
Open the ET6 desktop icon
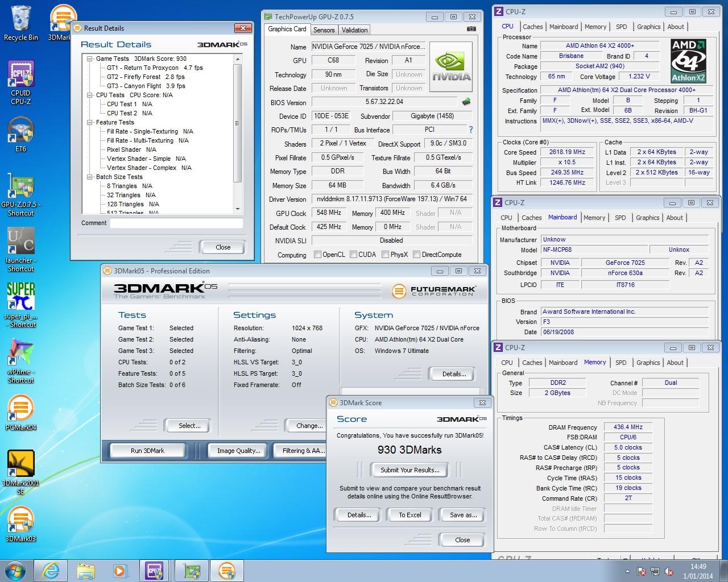click(x=21, y=135)
